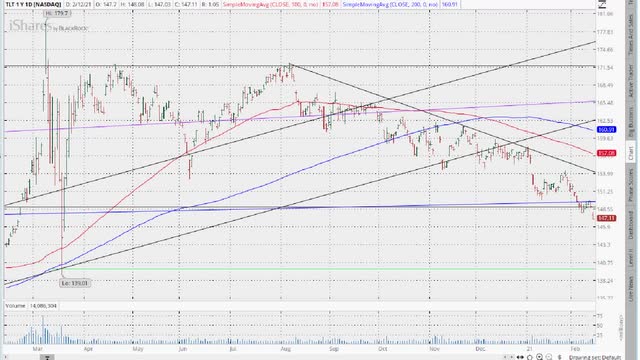Click the red 157.08 moving average price tag
This screenshot has height=360, width=640.
coord(606,153)
